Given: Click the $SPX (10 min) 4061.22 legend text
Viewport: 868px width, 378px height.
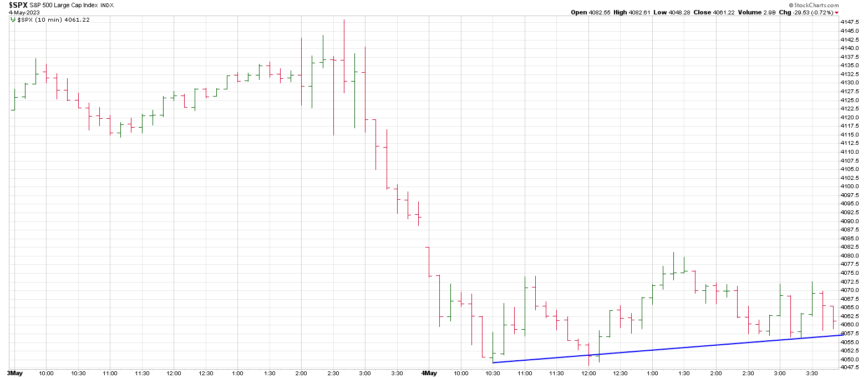Looking at the screenshot, I should [54, 19].
